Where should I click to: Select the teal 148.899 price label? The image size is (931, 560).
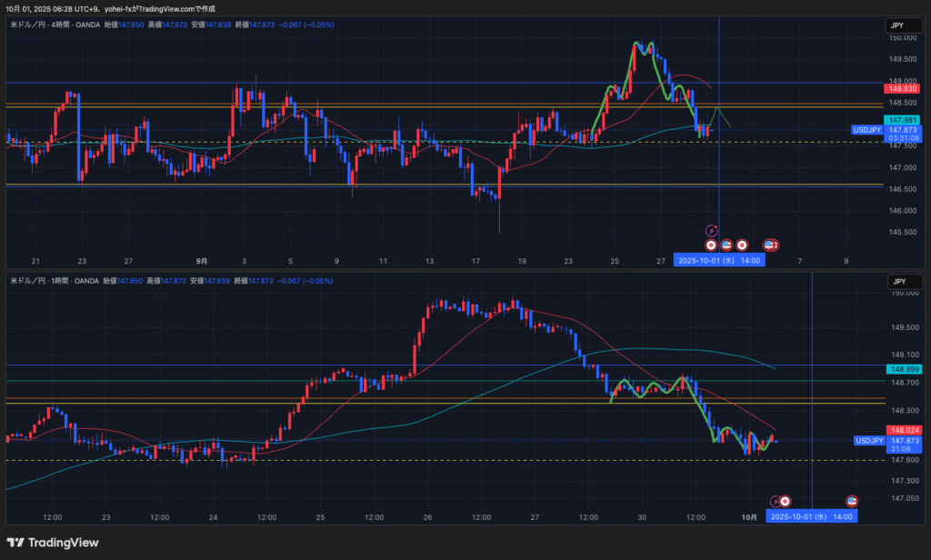point(902,369)
